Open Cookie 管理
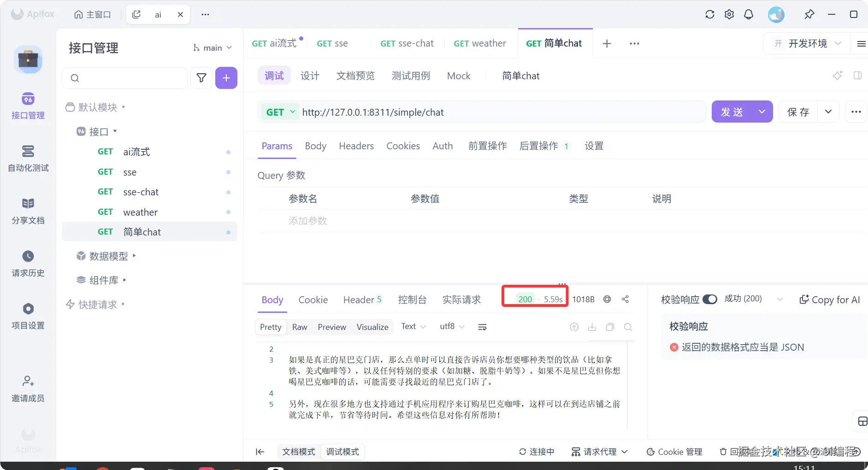Image resolution: width=868 pixels, height=470 pixels. pyautogui.click(x=674, y=452)
